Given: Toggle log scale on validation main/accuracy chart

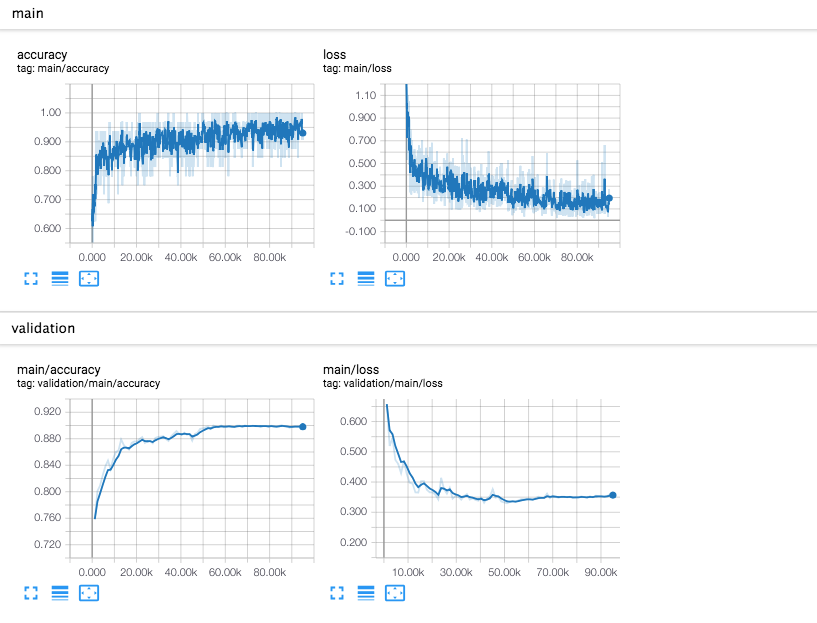Looking at the screenshot, I should coord(59,593).
